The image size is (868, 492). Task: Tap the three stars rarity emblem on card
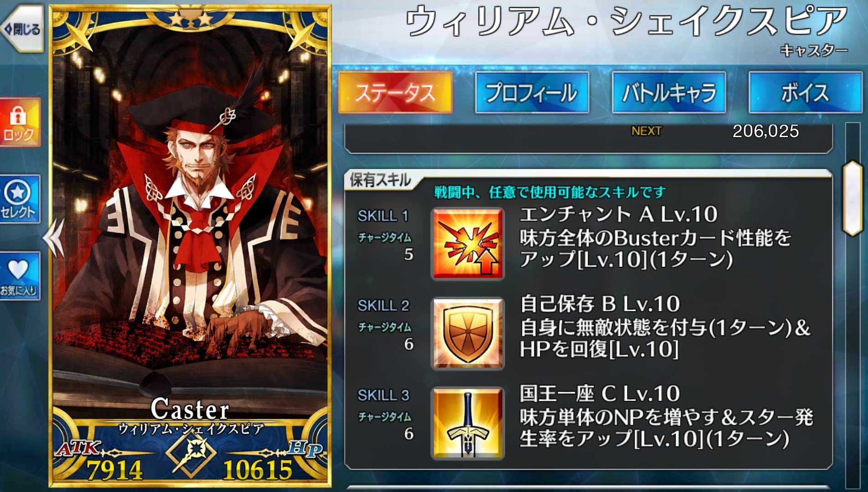click(191, 18)
